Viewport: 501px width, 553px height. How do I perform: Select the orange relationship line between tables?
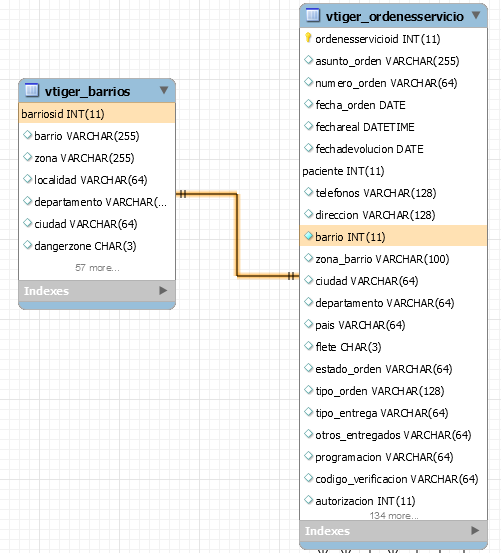tap(237, 235)
